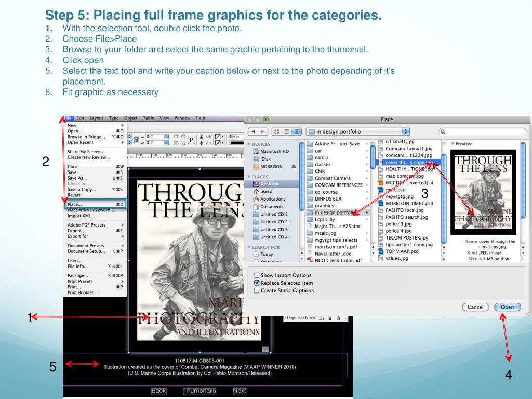Expand the New submenu in File menu
The image size is (532, 399).
[122, 125]
